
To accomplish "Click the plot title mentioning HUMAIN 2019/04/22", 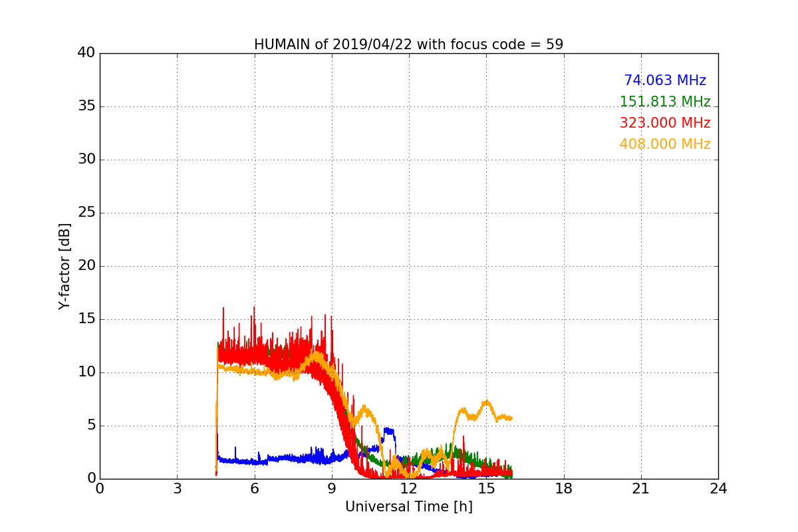I will (408, 45).
